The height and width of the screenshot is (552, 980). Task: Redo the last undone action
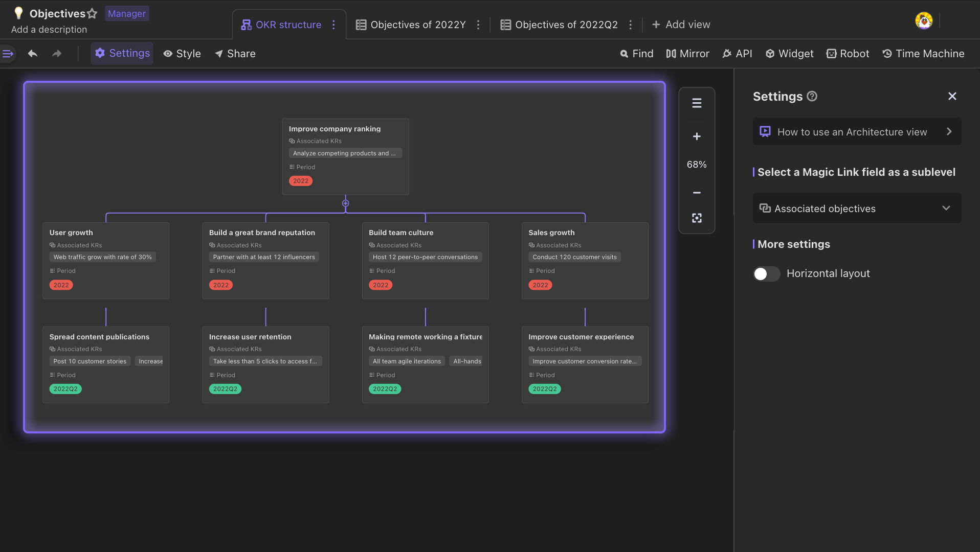tap(57, 54)
